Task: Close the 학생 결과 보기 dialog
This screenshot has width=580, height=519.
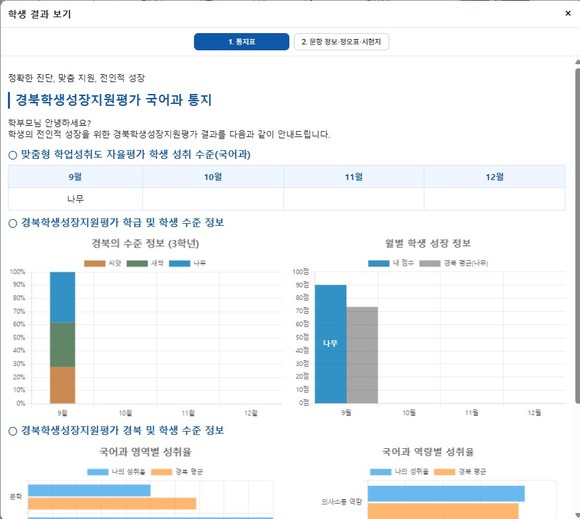Action: click(x=568, y=13)
